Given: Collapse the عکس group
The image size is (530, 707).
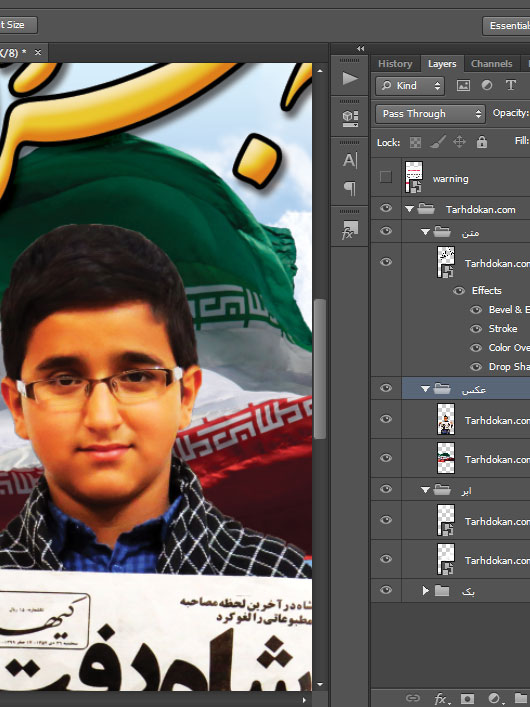Looking at the screenshot, I should pos(425,388).
